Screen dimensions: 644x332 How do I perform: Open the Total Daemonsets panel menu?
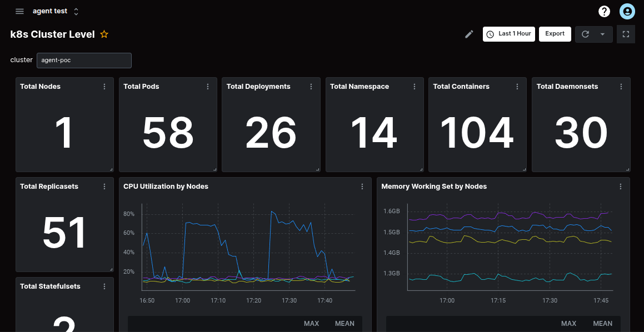tap(621, 87)
